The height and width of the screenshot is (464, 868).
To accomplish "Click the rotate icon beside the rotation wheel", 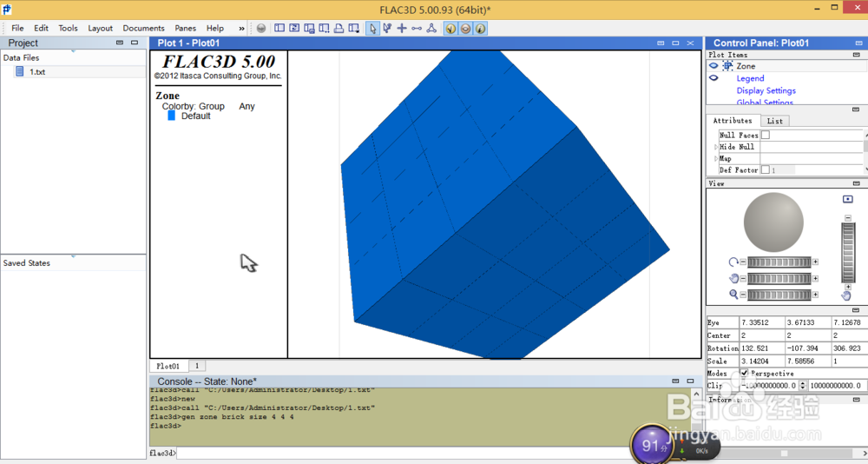I will [733, 262].
